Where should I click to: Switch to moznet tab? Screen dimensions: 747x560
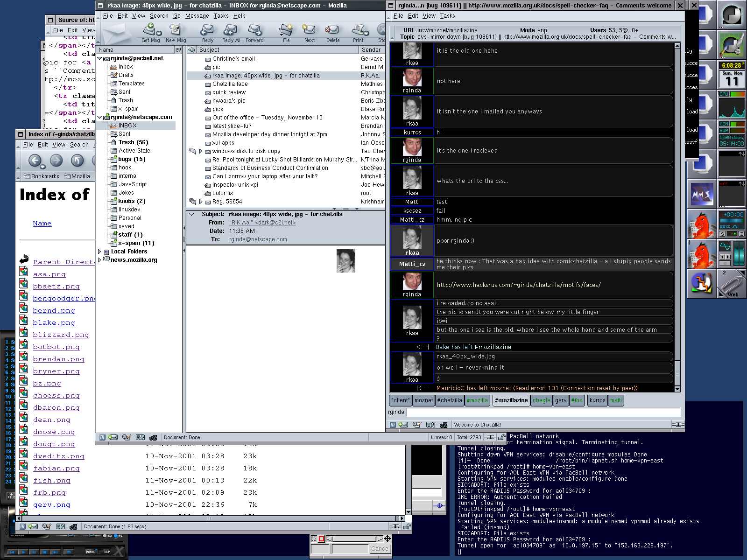[x=424, y=400]
